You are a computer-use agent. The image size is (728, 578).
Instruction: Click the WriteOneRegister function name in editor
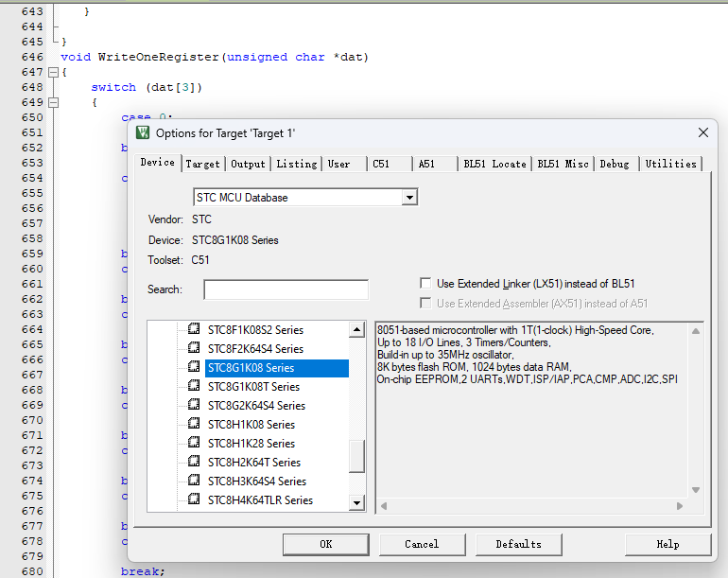coord(158,57)
